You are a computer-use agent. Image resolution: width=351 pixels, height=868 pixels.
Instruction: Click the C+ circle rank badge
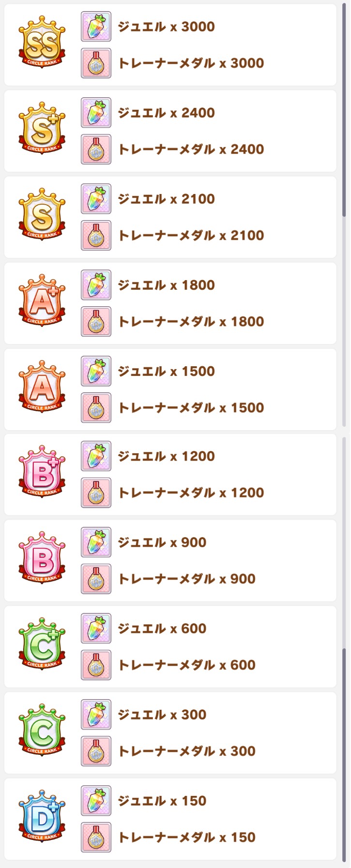42,644
